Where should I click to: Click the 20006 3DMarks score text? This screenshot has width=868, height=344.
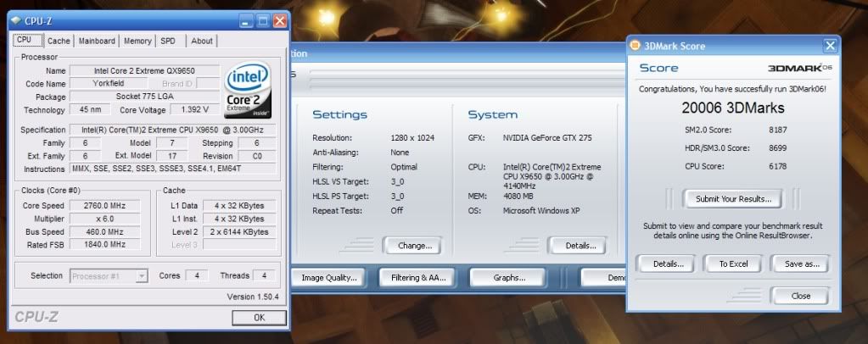point(733,108)
